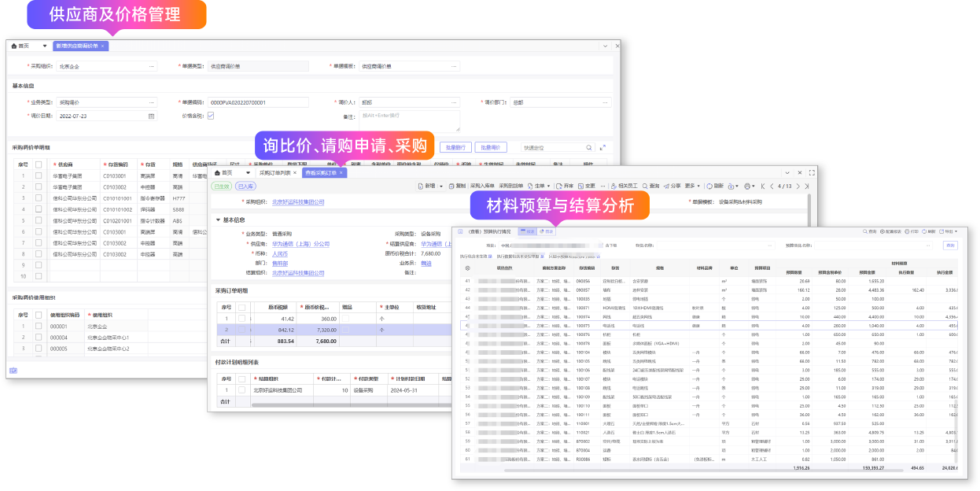Click the 快速定位 search input field
This screenshot has height=491, width=980.
[x=551, y=147]
